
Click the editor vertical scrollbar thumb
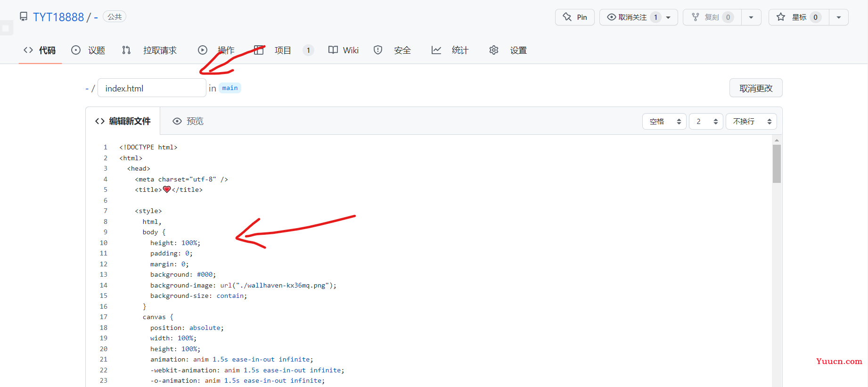(x=777, y=164)
